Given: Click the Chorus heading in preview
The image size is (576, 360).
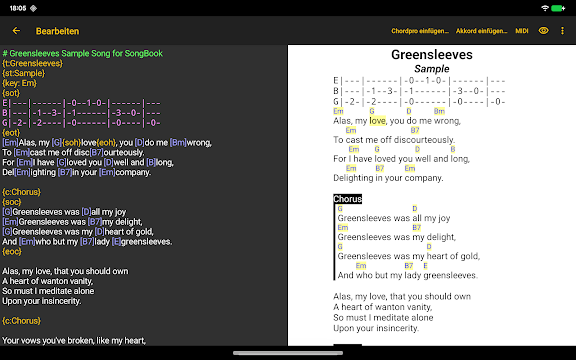Looking at the screenshot, I should point(348,199).
